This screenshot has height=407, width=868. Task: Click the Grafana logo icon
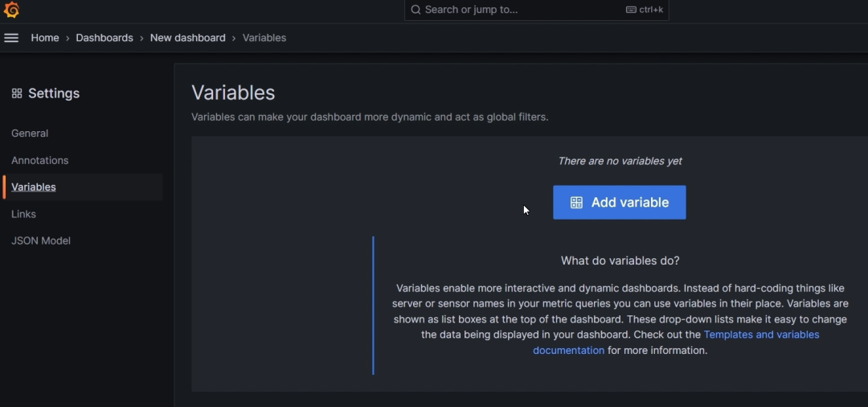(11, 10)
